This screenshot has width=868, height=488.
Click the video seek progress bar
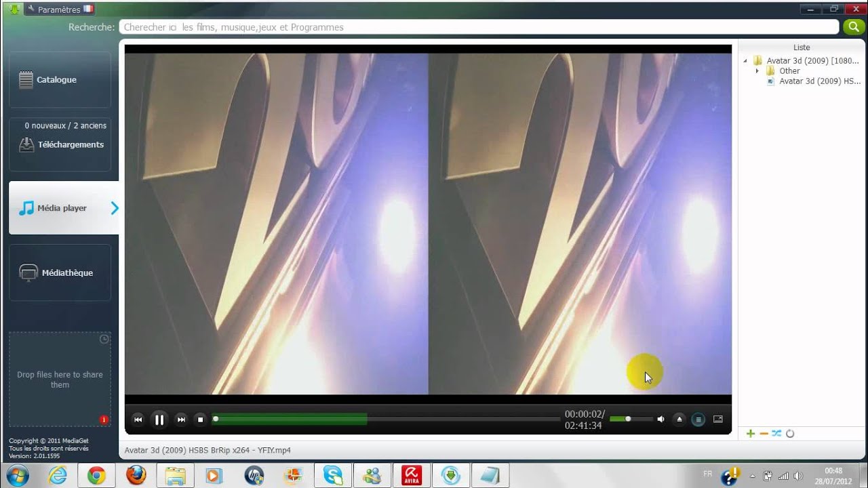[386, 420]
